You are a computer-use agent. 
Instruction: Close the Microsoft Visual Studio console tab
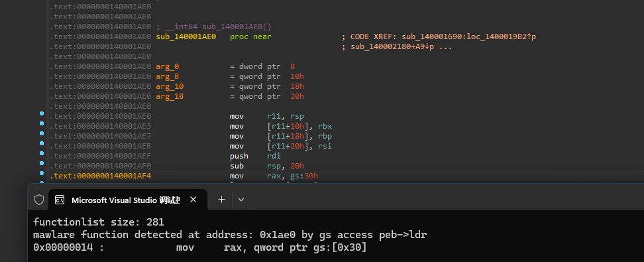pos(193,200)
